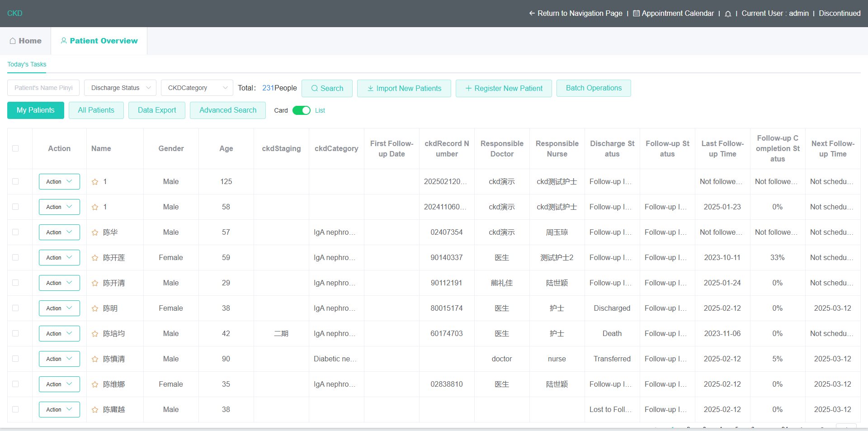868x431 pixels.
Task: Star the patient 陈开莲
Action: point(95,258)
